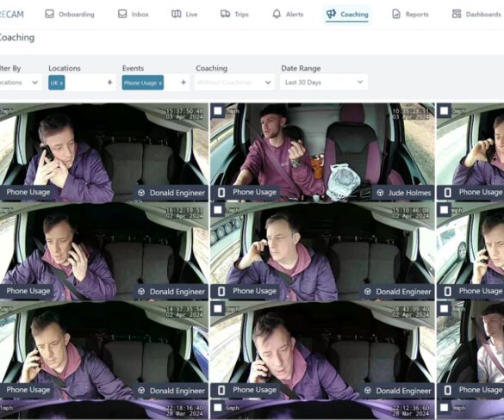Open the Date Range Last 30 Days dropdown
The image size is (504, 420).
tap(324, 83)
